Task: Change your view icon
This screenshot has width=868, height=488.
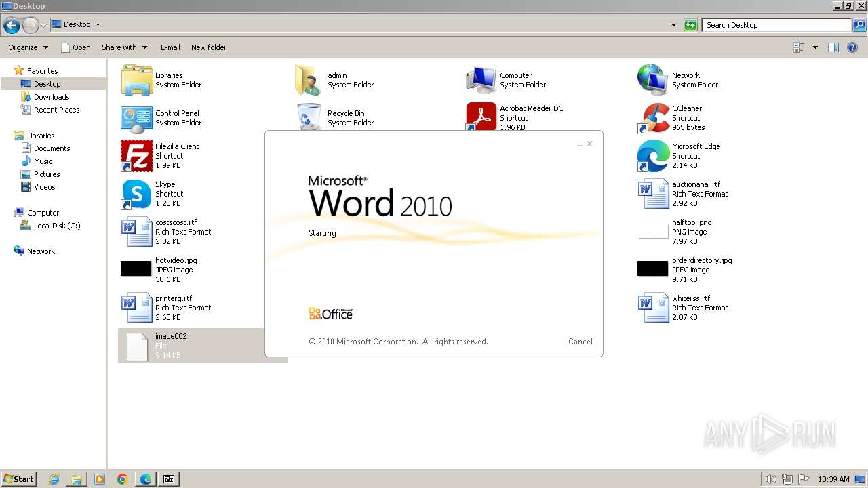Action: (799, 47)
